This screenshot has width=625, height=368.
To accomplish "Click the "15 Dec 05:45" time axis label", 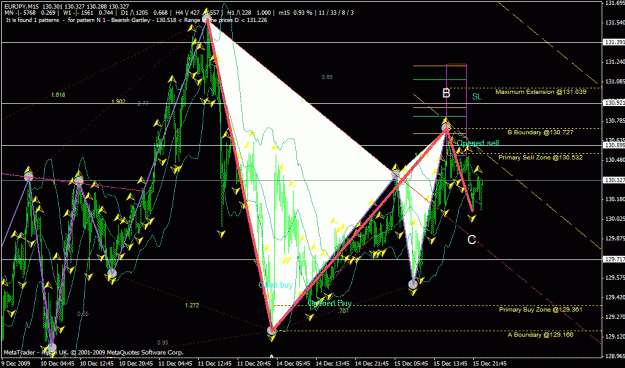I will (x=410, y=364).
